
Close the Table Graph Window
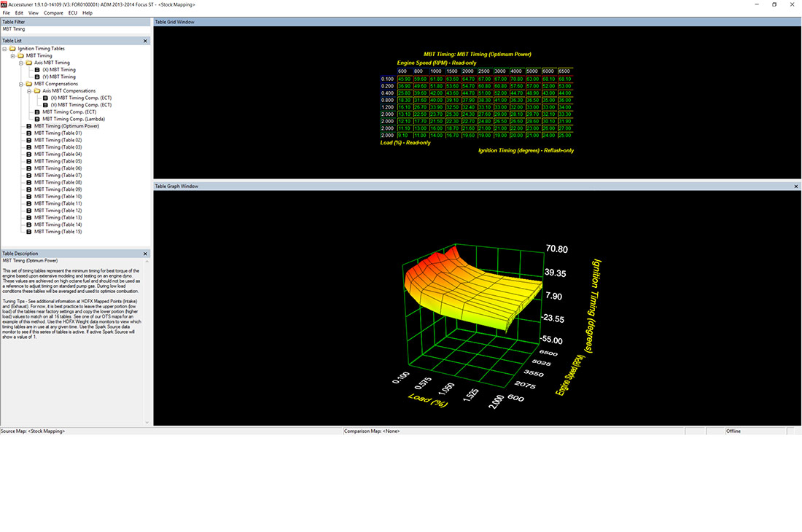click(796, 187)
